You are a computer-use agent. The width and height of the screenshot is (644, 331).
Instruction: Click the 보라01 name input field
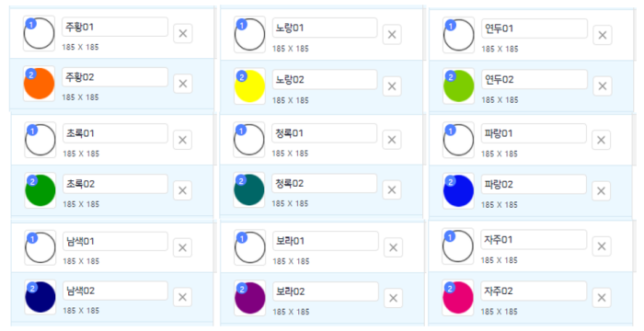[326, 241]
